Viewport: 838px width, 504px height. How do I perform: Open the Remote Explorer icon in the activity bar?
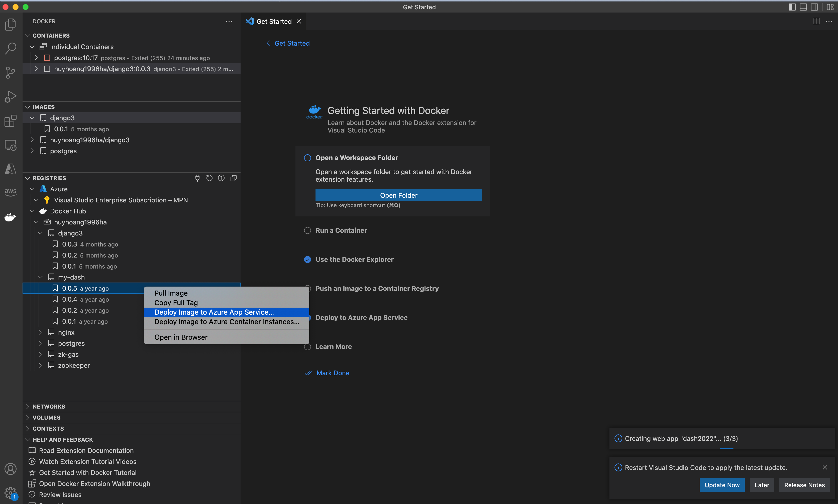coord(11,145)
